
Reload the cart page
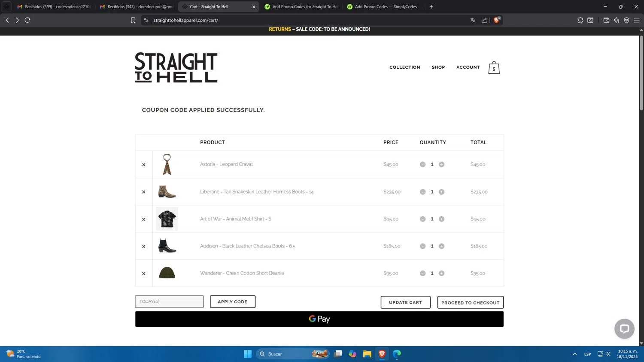[27, 20]
